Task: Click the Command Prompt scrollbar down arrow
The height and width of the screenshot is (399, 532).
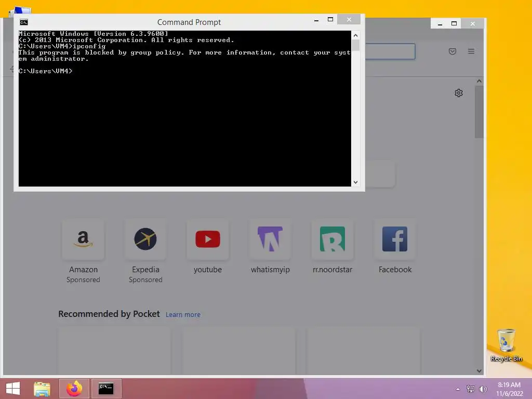Action: pos(355,182)
